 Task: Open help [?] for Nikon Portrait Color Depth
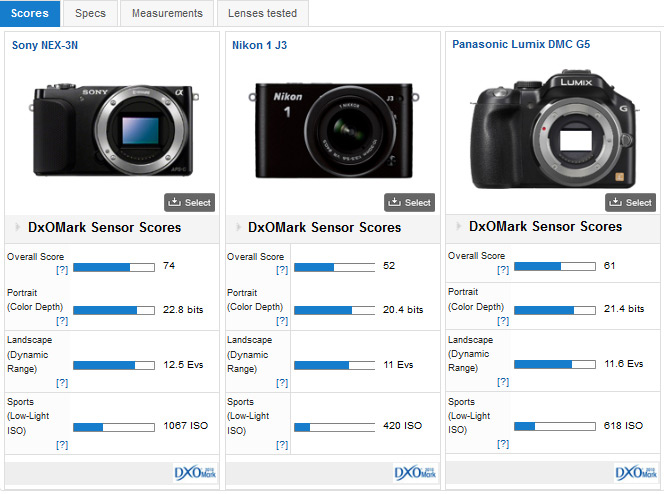click(282, 320)
